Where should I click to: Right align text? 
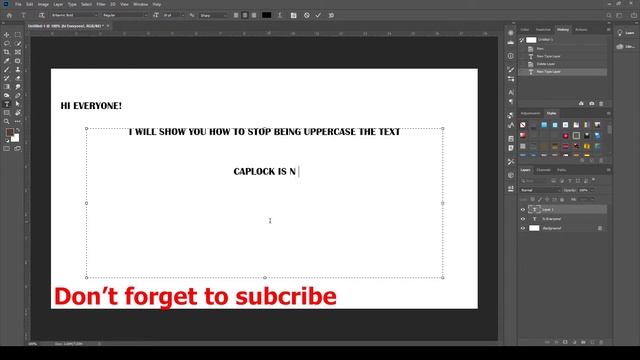pyautogui.click(x=254, y=16)
